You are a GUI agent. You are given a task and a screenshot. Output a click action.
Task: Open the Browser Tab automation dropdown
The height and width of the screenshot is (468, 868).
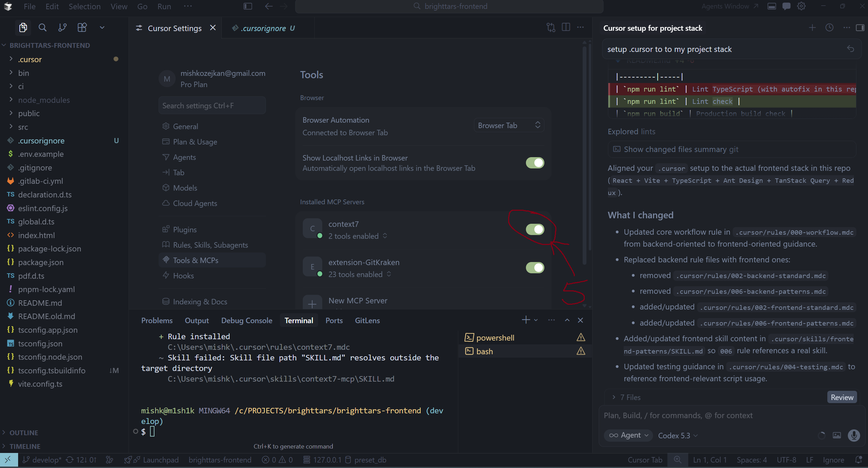coord(509,125)
